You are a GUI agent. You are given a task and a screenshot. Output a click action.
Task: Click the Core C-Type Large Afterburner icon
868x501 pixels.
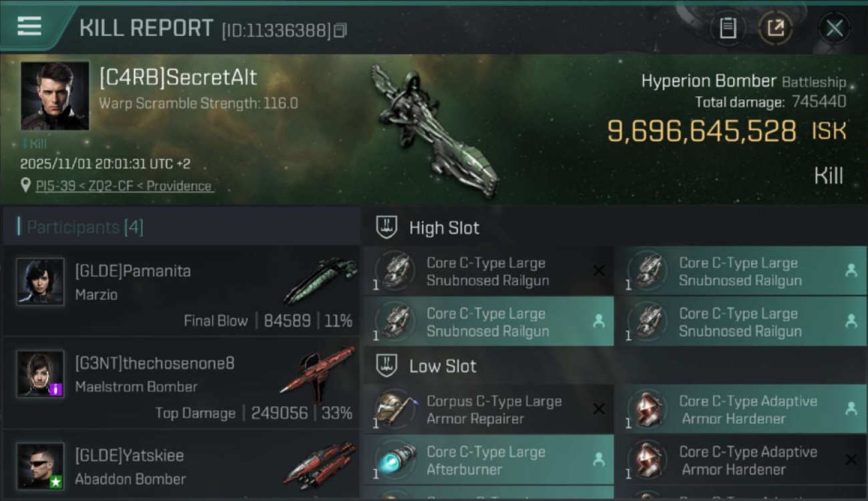(x=395, y=460)
